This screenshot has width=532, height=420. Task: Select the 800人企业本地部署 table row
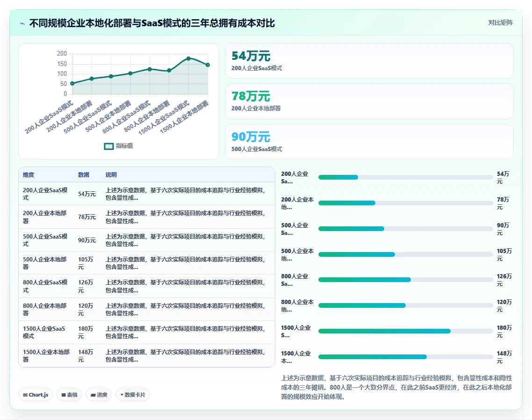[147, 309]
